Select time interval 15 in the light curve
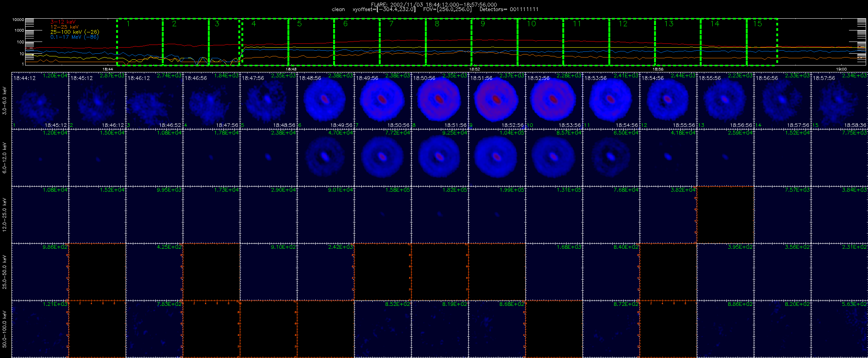This screenshot has width=868, height=358. [762, 42]
